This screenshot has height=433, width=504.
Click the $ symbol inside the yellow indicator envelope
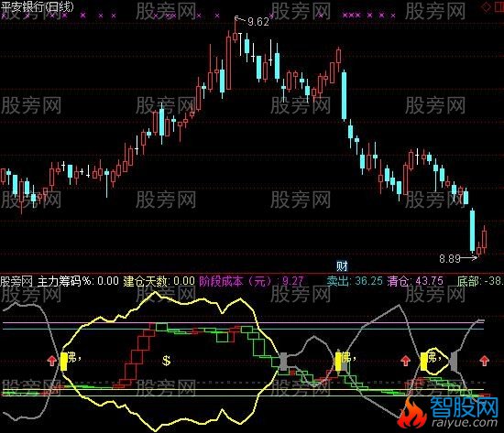166,361
